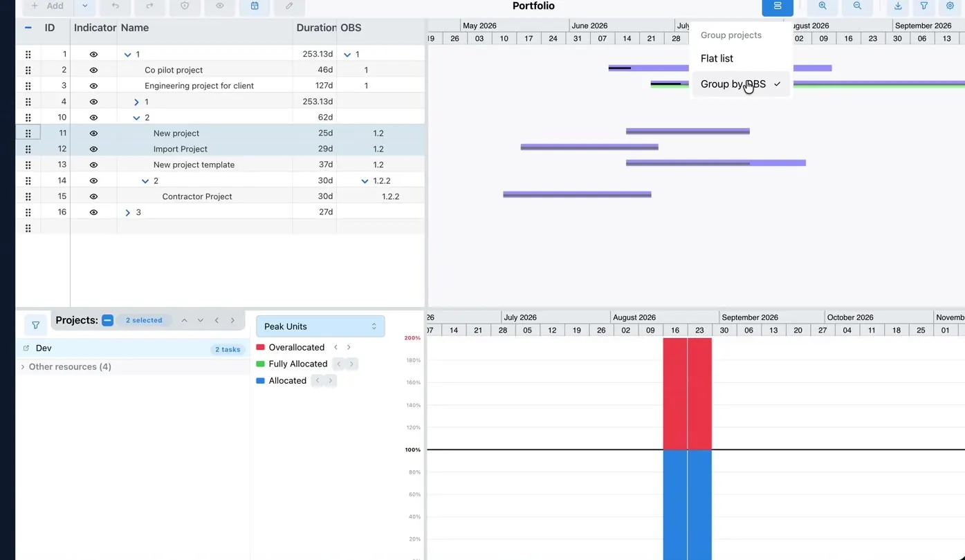Open the filter funnel in the top toolbar
This screenshot has width=965, height=560.
[924, 6]
